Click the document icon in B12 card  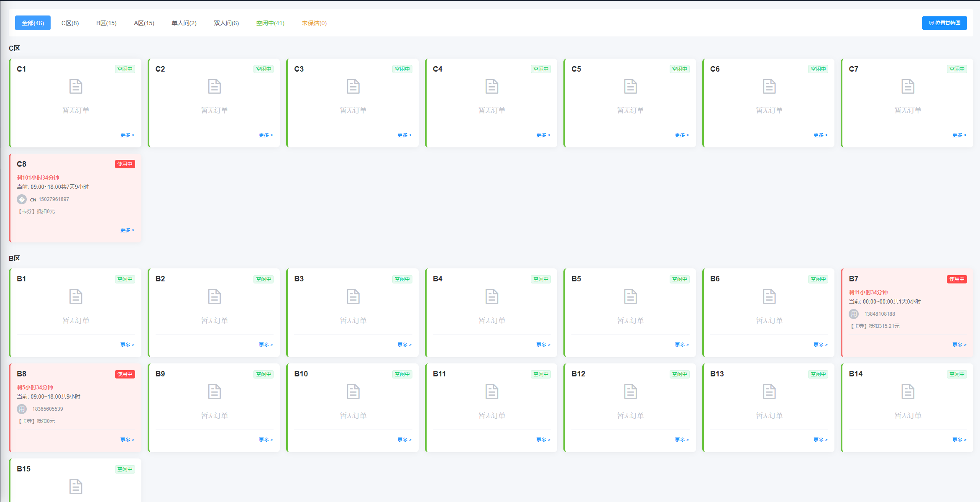coord(630,391)
